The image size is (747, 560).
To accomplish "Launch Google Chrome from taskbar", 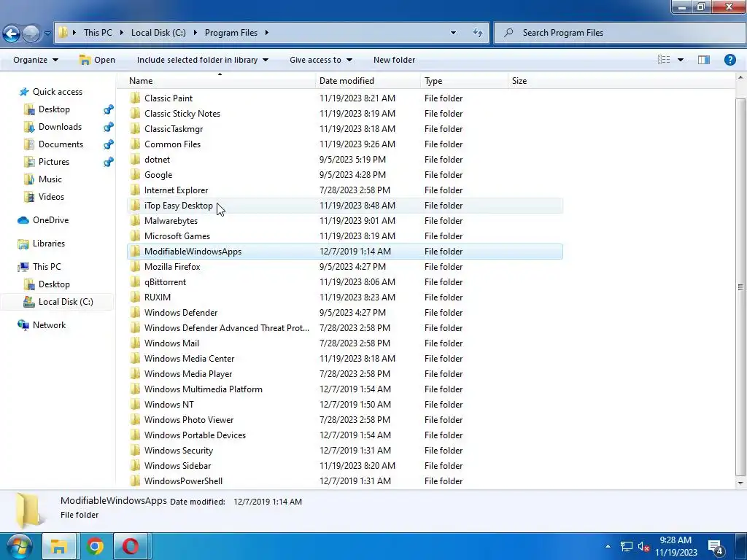I will pos(95,546).
